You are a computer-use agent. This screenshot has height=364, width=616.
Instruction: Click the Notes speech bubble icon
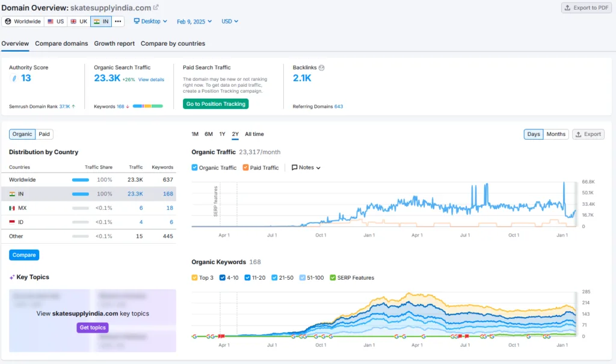point(294,167)
